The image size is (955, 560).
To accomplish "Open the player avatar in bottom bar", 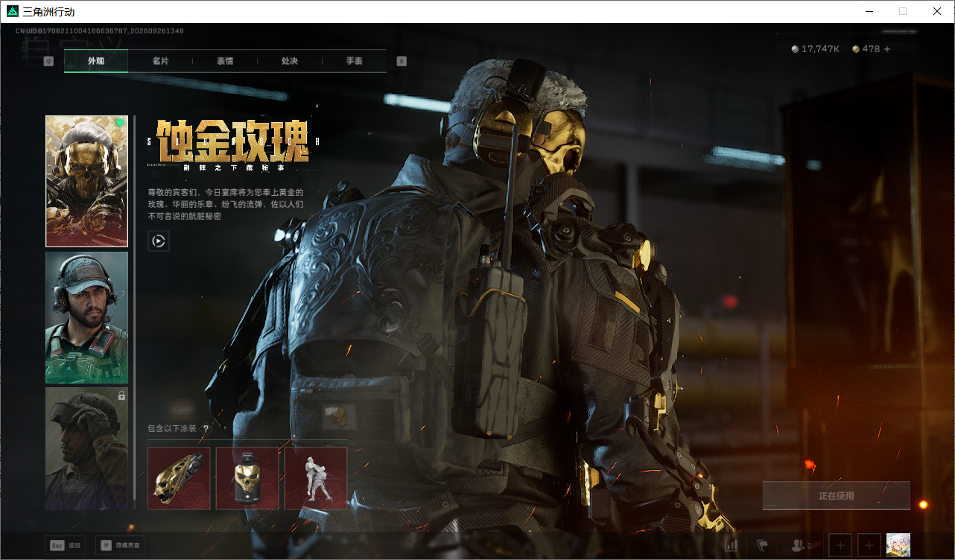I will [x=898, y=546].
